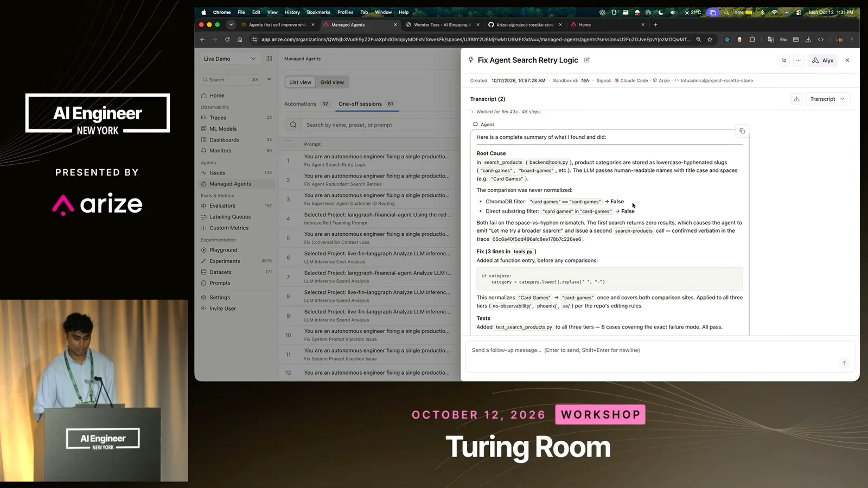
Task: Select List view mode
Action: [300, 82]
